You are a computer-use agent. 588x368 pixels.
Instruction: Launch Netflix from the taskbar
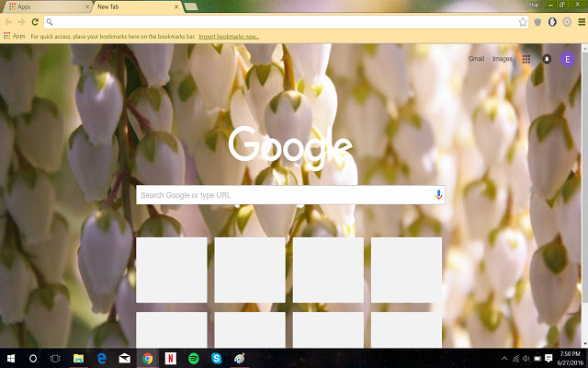click(x=171, y=358)
